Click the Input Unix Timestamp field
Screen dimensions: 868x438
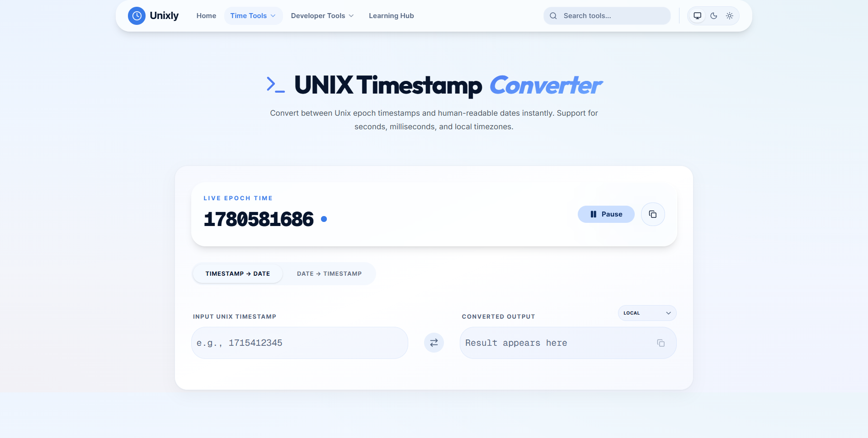pyautogui.click(x=300, y=343)
